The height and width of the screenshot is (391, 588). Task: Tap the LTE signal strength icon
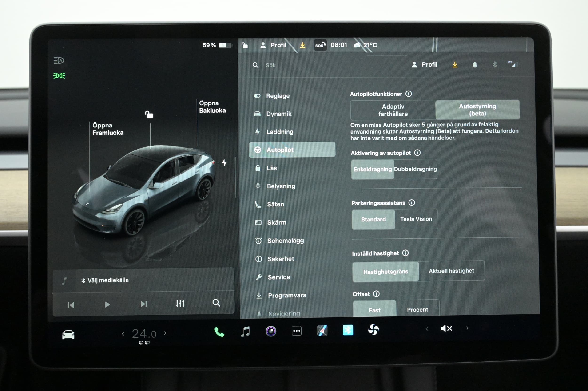(513, 64)
